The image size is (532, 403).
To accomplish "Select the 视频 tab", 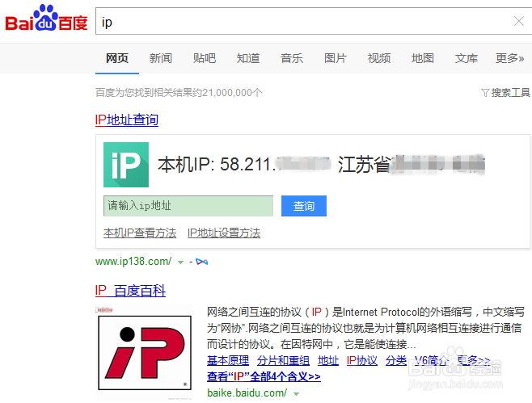I will (379, 58).
